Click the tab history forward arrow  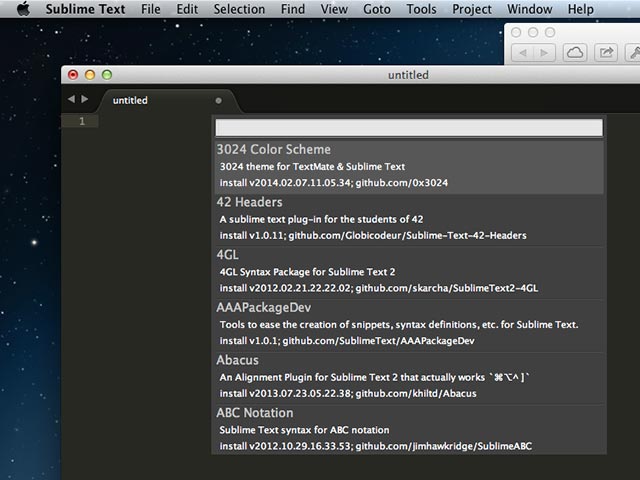coord(85,100)
